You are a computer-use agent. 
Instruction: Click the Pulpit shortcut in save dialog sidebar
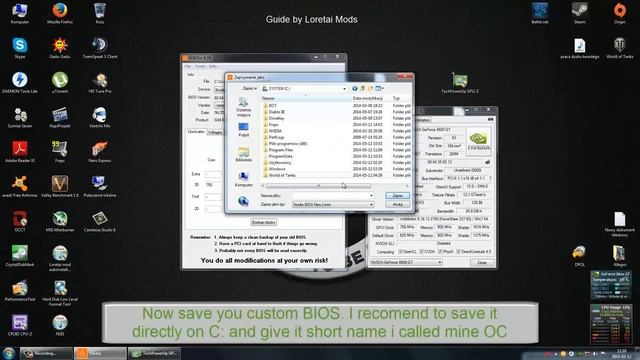coord(244,130)
